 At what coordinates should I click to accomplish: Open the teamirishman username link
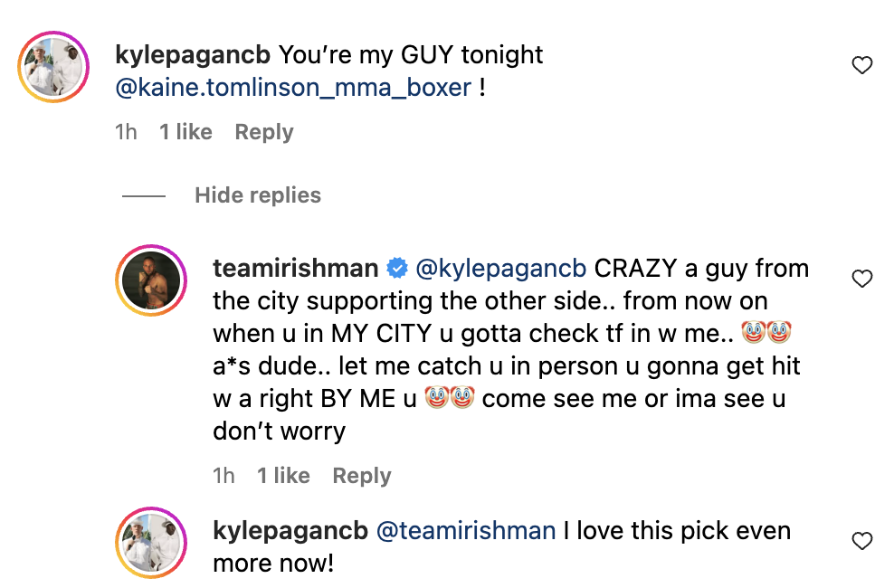click(x=295, y=269)
